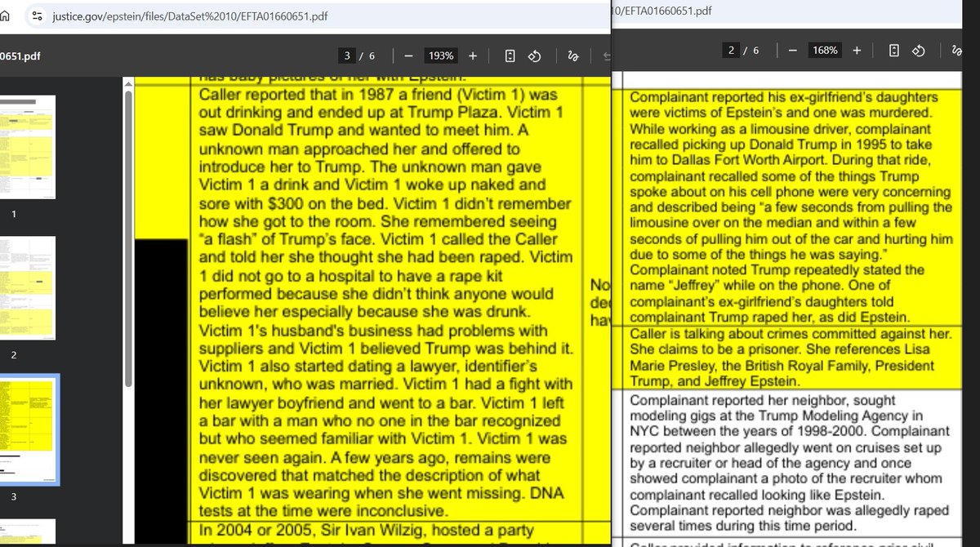Select the draw annotation tool in left PDF
This screenshot has width=980, height=547.
pos(572,56)
